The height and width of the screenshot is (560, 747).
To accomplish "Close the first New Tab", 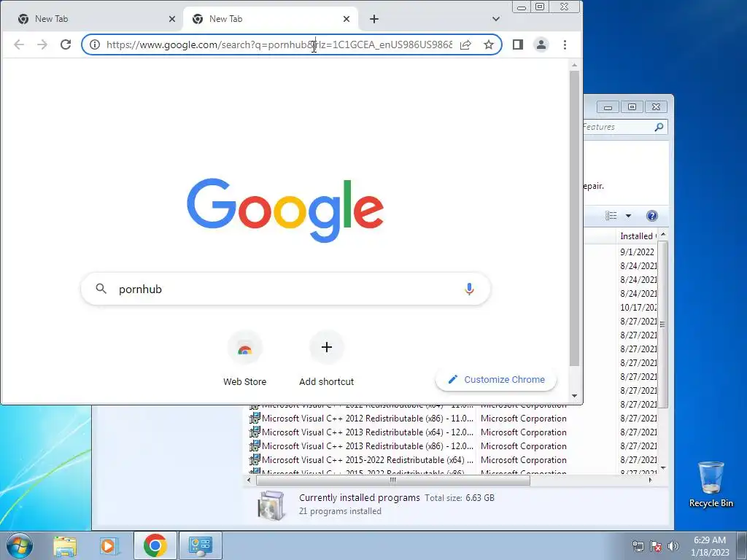I will (x=172, y=19).
